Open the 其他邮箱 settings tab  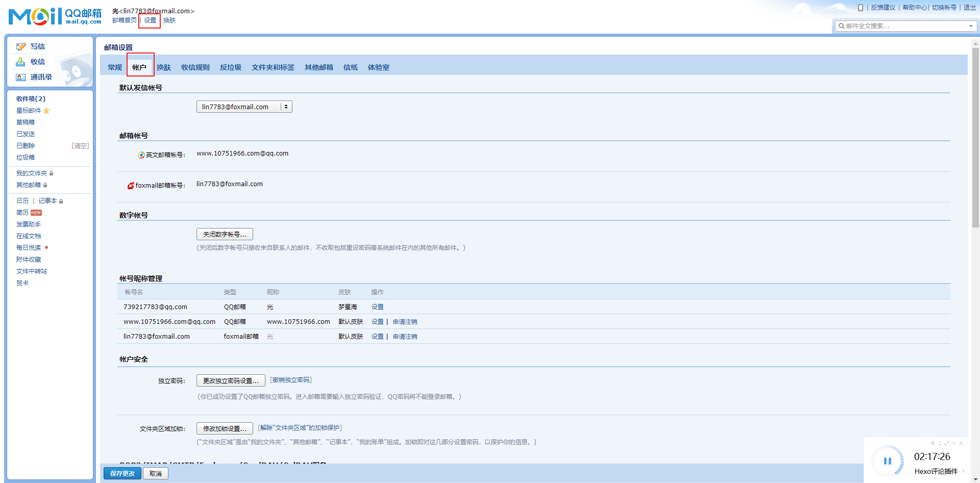click(x=319, y=67)
